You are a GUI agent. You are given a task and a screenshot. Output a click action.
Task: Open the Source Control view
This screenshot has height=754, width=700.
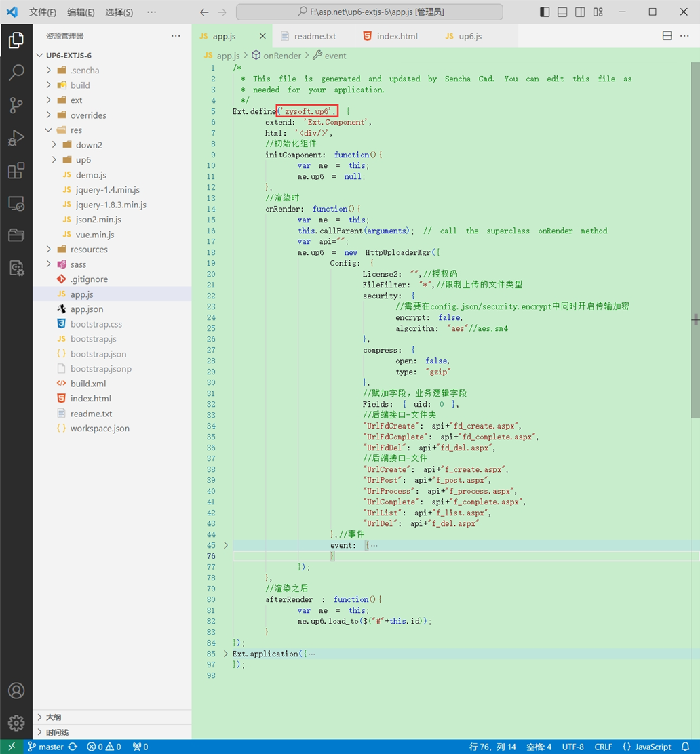[x=16, y=105]
